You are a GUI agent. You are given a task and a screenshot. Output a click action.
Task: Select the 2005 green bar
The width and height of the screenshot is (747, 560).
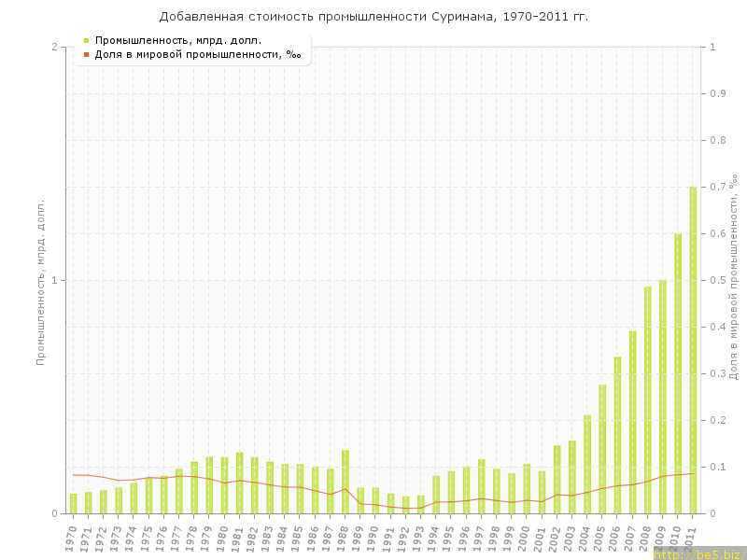coord(602,449)
